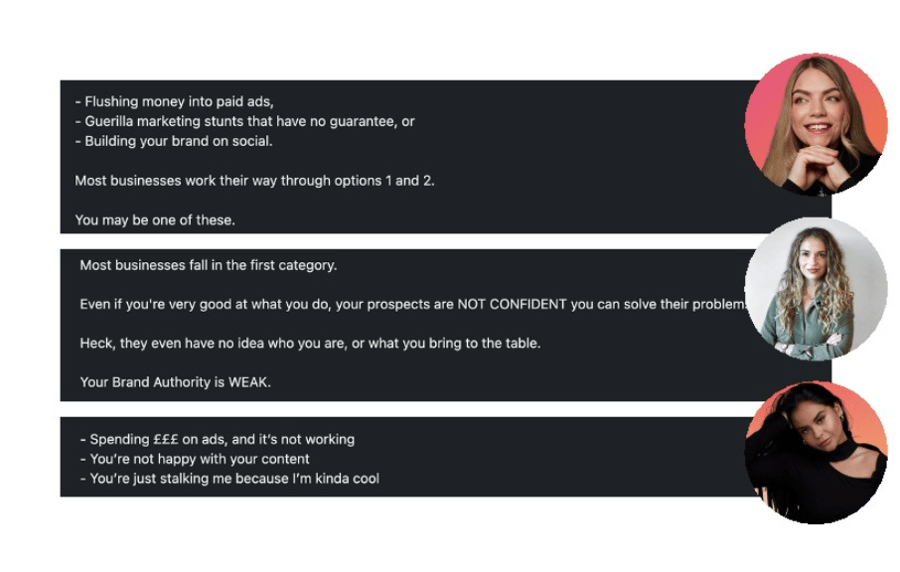
Task: Click 'You may be one of these' line
Action: point(155,220)
